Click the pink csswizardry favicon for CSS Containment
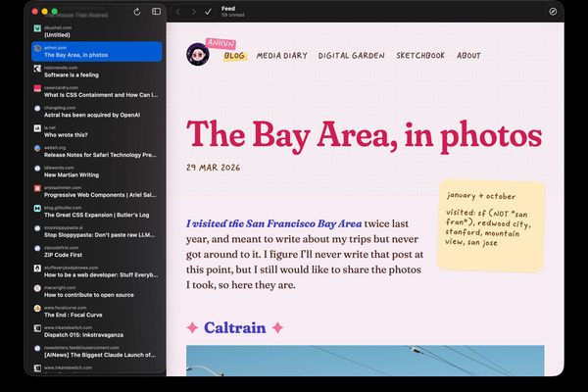 (37, 88)
